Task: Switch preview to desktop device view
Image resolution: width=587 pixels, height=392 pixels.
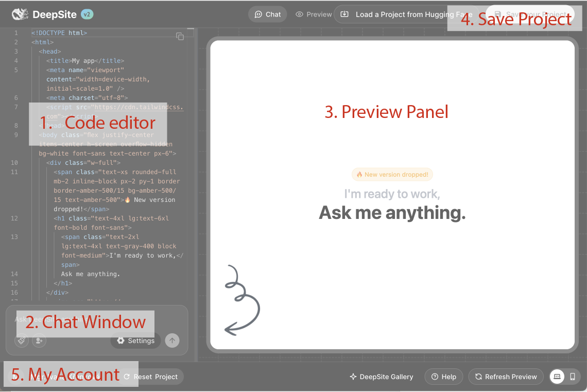Action: point(557,377)
